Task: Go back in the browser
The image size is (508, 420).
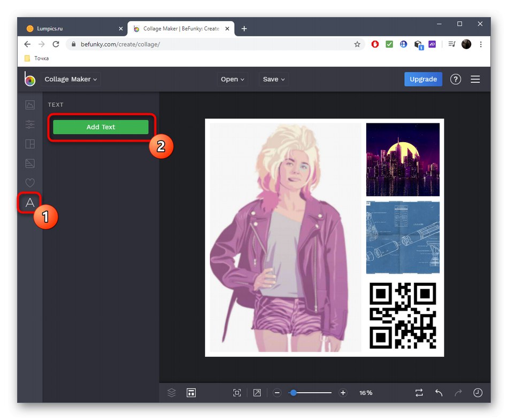Action: (27, 44)
